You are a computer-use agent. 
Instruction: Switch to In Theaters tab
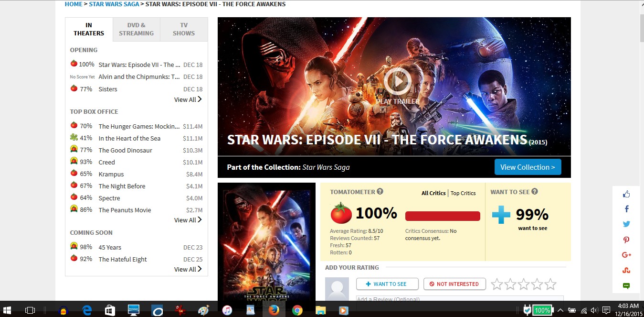89,29
